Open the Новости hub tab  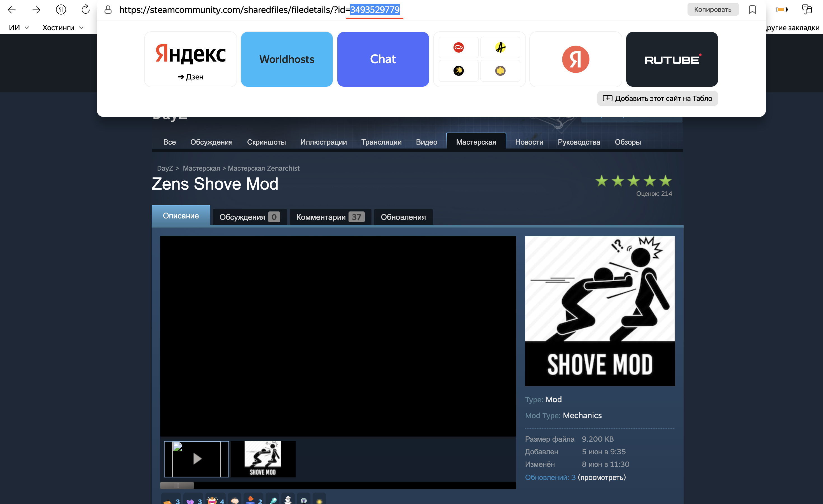[x=529, y=142]
